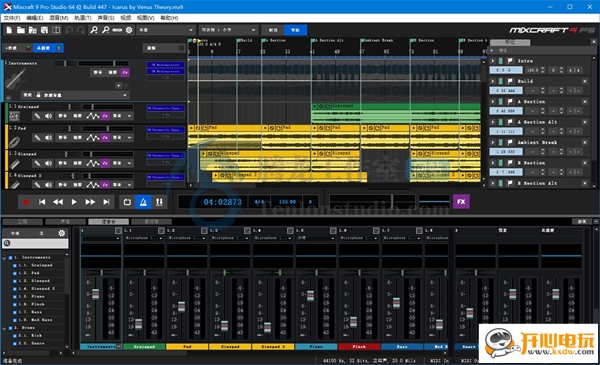The image size is (600, 365).
Task: Open the master FX purple button
Action: point(461,202)
